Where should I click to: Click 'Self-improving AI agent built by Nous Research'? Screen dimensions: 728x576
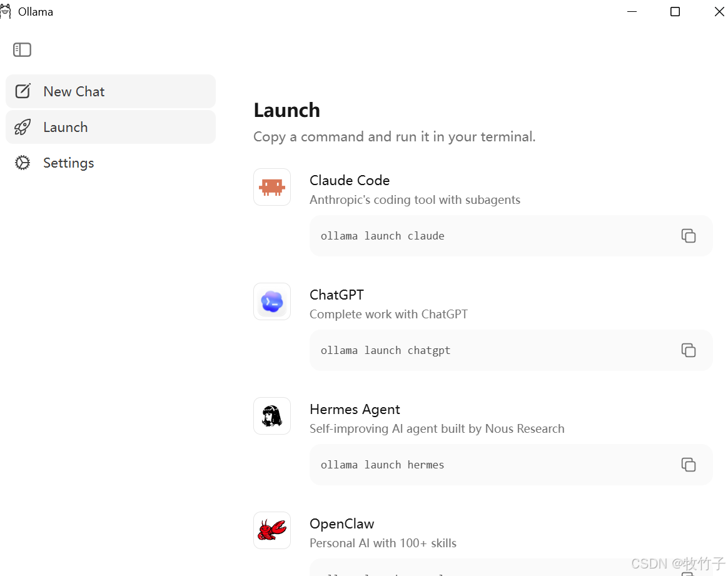tap(437, 429)
